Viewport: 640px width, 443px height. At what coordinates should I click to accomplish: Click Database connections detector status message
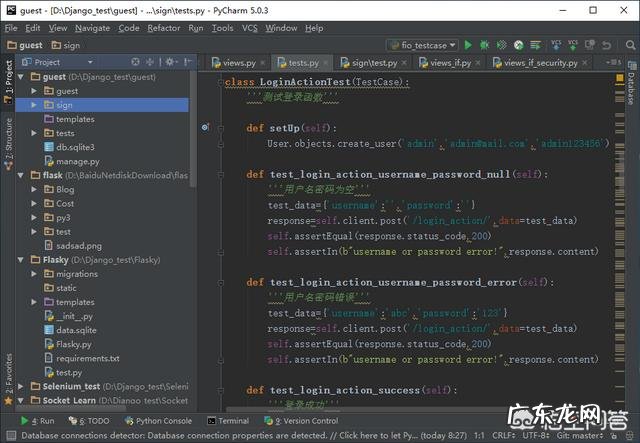pos(244,436)
